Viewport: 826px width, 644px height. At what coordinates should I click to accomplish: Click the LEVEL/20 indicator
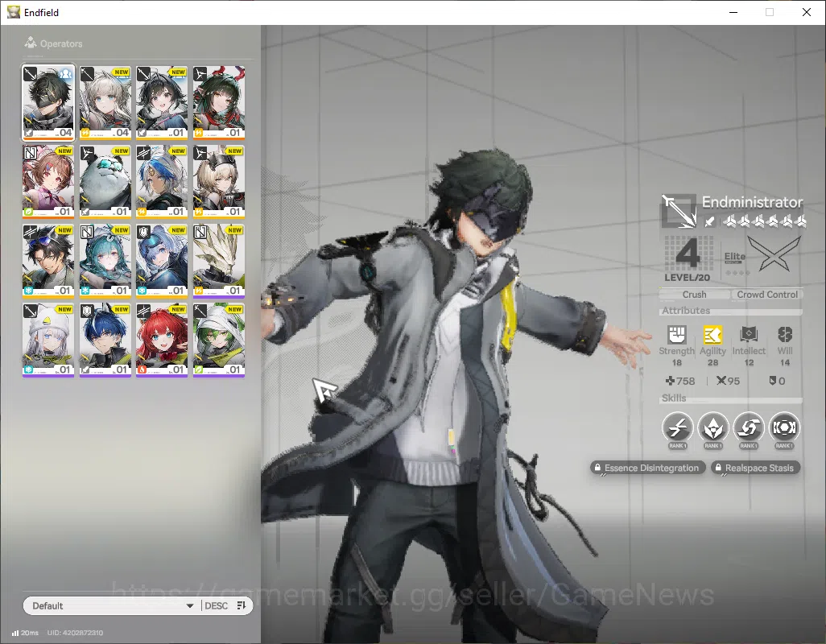click(687, 278)
